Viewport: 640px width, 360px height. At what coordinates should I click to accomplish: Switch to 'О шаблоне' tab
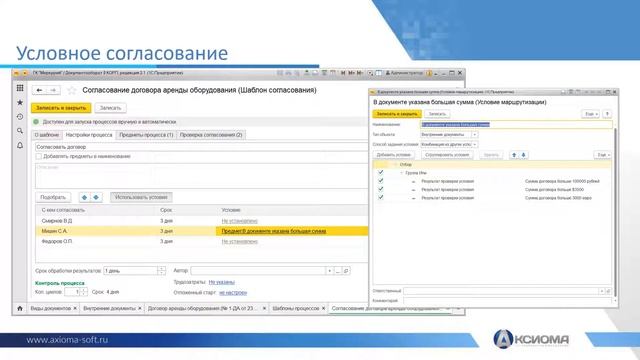click(x=47, y=135)
